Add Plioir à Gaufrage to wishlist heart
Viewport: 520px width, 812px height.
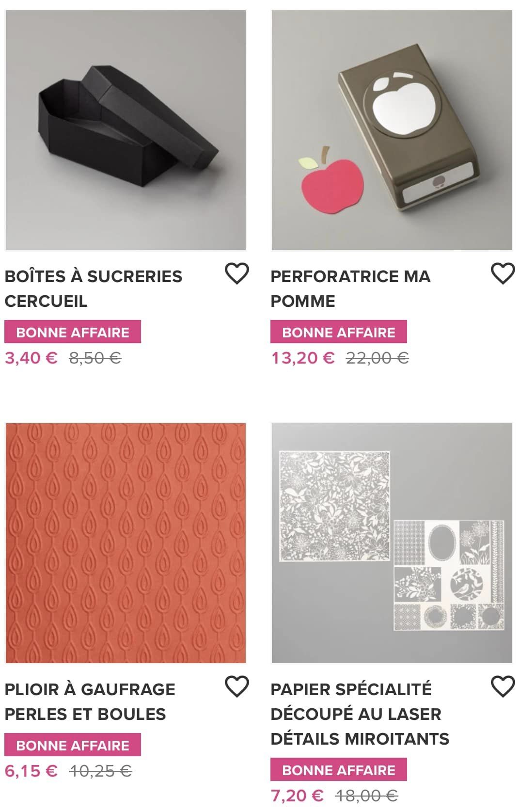tap(237, 686)
